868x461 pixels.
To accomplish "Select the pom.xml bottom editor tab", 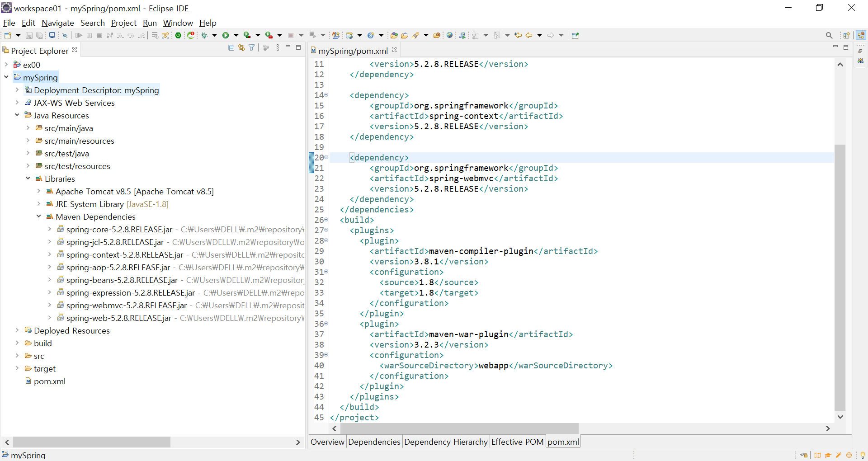I will click(563, 442).
